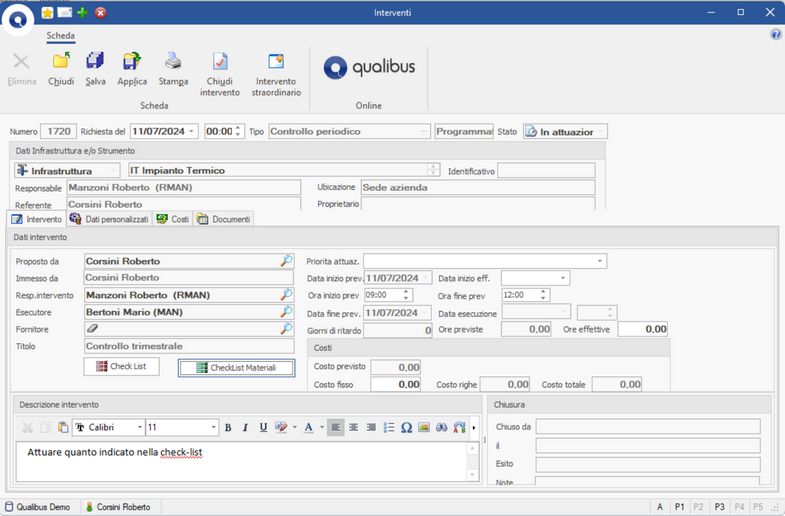785x516 pixels.
Task: Search Esecutore with magnifier icon
Action: [x=286, y=312]
